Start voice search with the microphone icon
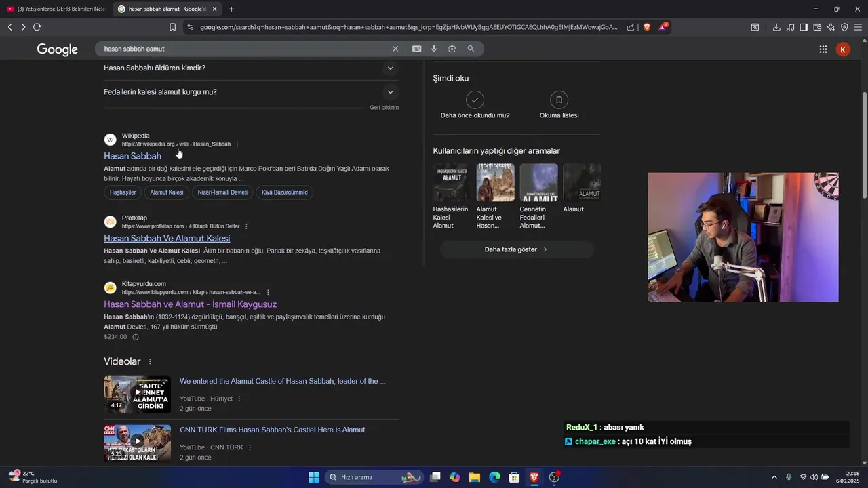 pyautogui.click(x=434, y=49)
